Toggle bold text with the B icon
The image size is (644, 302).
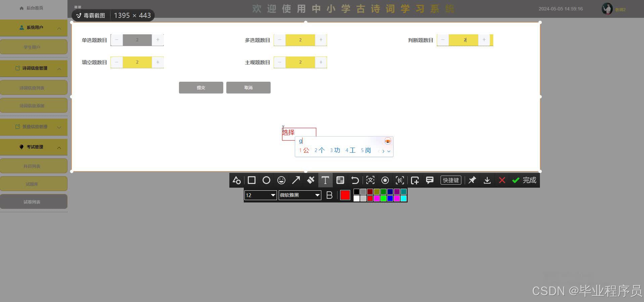point(329,195)
